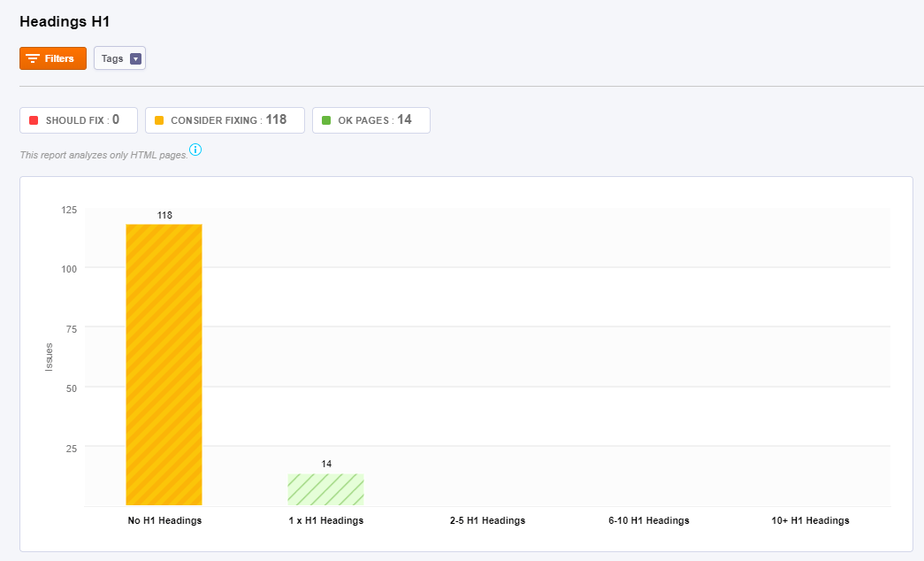Image resolution: width=924 pixels, height=561 pixels.
Task: Click the 'Issues' y-axis title
Action: 49,357
